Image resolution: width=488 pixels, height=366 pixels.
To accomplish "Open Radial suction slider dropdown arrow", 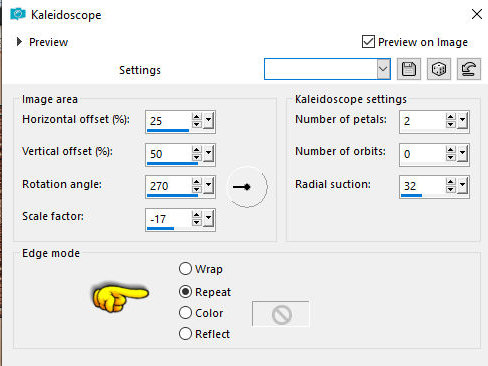I will [x=462, y=186].
